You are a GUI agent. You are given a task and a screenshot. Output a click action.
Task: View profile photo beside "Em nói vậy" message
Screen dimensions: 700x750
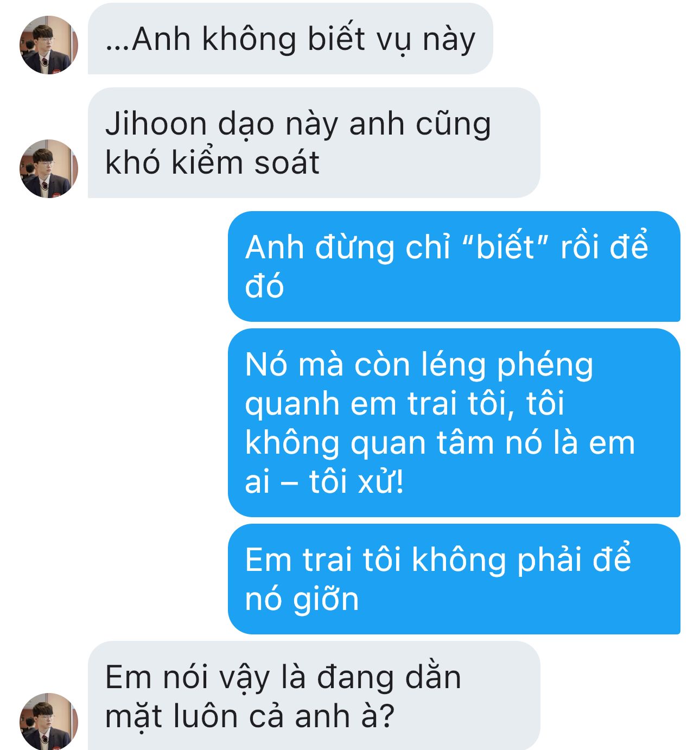coord(49,721)
